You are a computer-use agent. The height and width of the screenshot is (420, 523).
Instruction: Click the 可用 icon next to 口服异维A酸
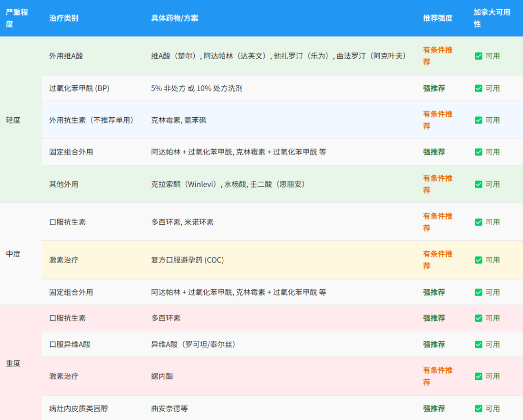[478, 344]
